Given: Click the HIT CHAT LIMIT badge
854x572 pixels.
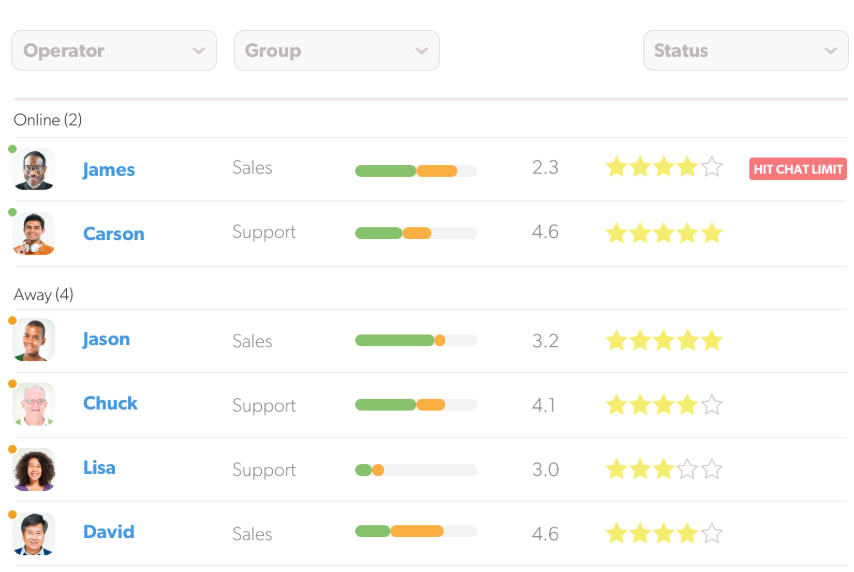Looking at the screenshot, I should point(798,169).
